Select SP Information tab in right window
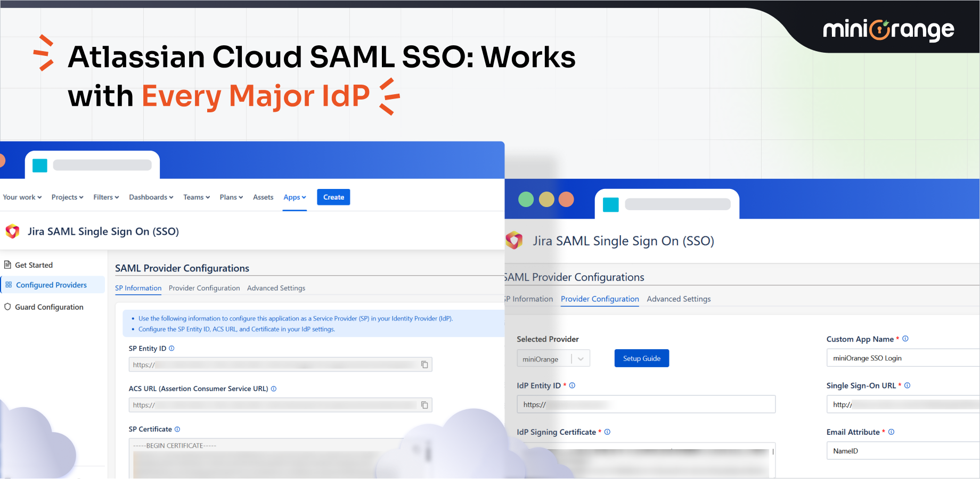Viewport: 980px width, 479px height. pos(529,299)
